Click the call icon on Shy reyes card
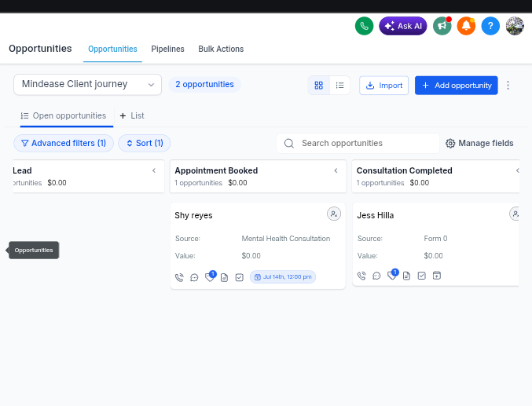The width and height of the screenshot is (532, 406). pyautogui.click(x=179, y=277)
